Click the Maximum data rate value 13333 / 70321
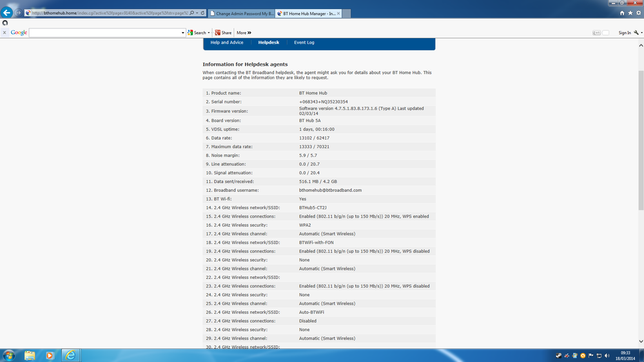Image resolution: width=644 pixels, height=362 pixels. [x=314, y=147]
